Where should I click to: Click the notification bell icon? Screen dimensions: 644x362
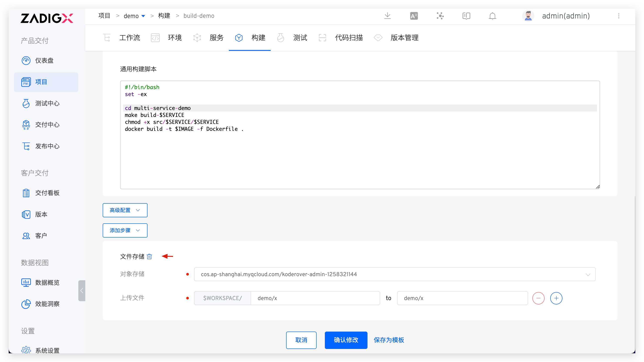(492, 16)
